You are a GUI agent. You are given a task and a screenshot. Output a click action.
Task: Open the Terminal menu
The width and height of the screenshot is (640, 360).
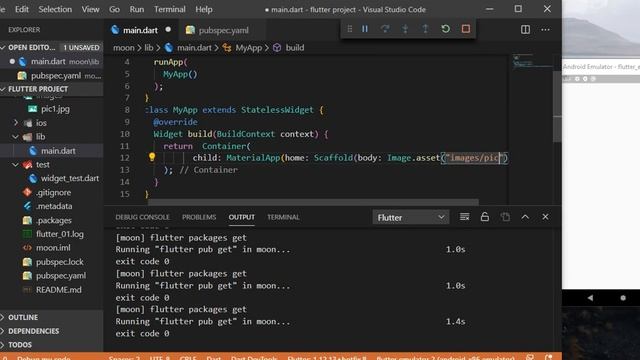click(169, 9)
